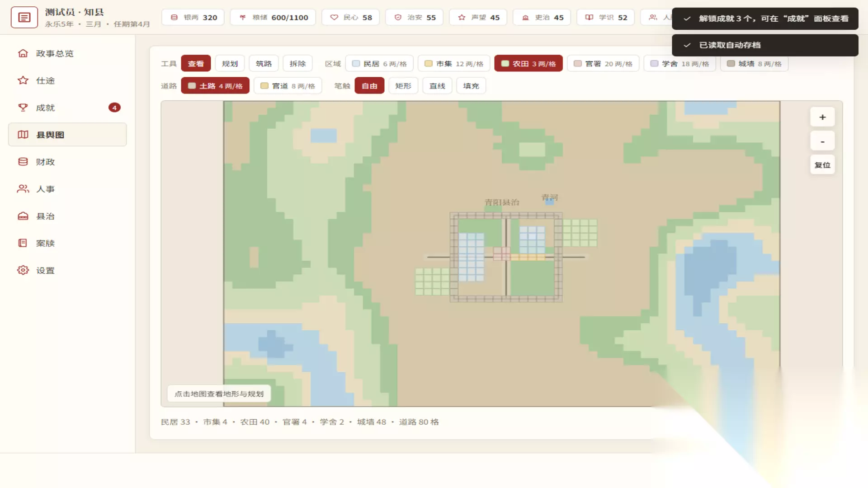
Task: Open 人事 people icon in sidebar
Action: point(23,189)
